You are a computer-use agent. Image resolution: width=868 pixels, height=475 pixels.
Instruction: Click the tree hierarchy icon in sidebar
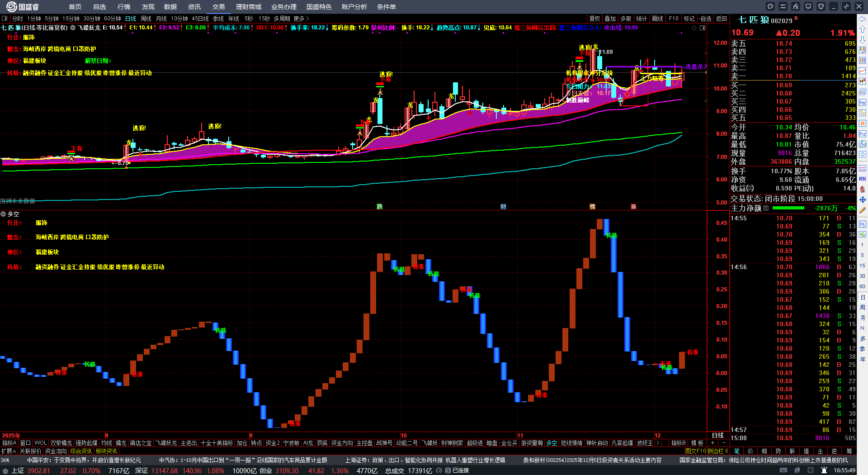click(863, 113)
